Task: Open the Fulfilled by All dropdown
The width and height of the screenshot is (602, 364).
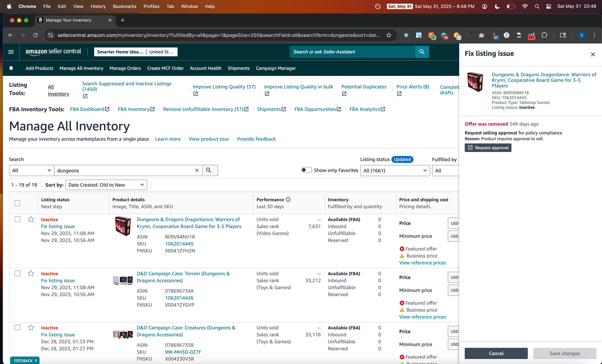Action: click(x=446, y=170)
